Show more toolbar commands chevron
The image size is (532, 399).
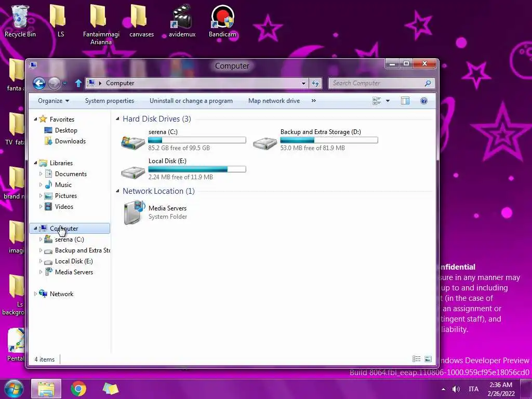point(314,101)
